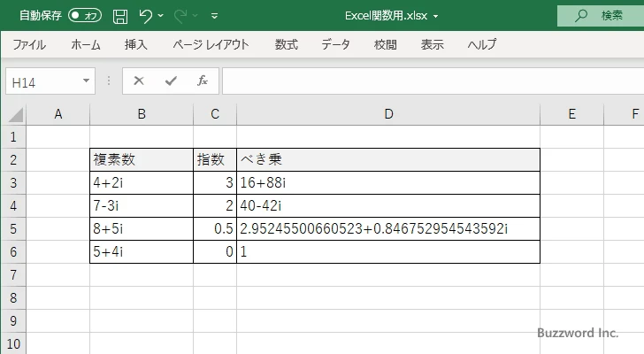This screenshot has width=644, height=354.
Task: Click the 複素数 header cell
Action: [x=142, y=160]
